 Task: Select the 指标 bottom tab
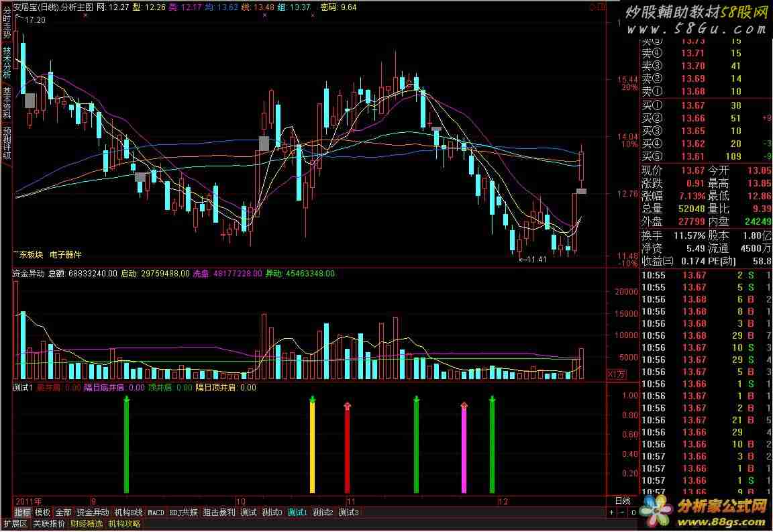coord(22,513)
